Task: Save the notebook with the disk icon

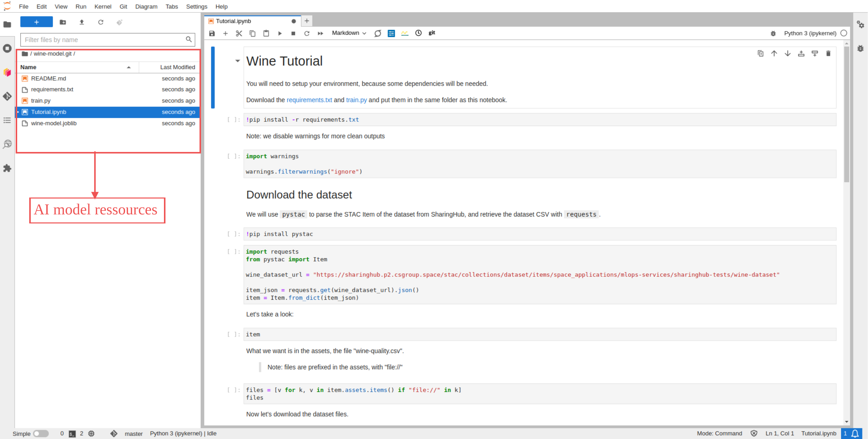Action: 212,33
